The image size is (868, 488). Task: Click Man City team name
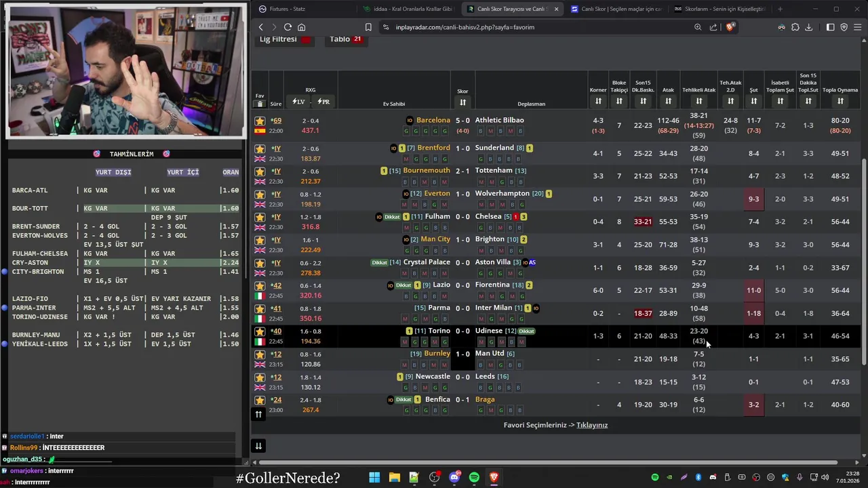435,239
